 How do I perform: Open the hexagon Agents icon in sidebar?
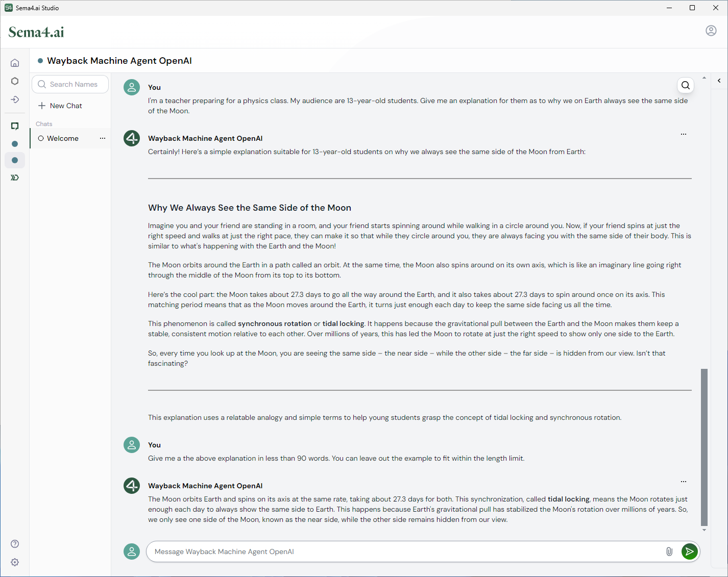click(15, 81)
